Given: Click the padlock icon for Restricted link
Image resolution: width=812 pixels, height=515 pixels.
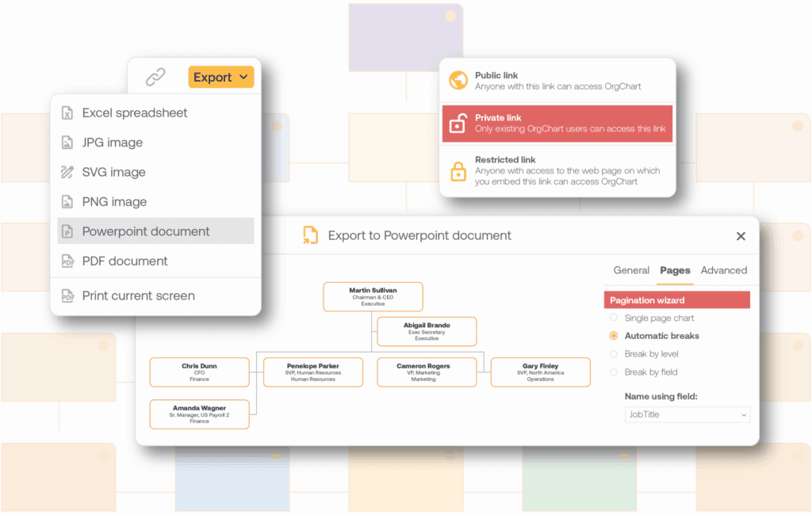Looking at the screenshot, I should (x=458, y=171).
